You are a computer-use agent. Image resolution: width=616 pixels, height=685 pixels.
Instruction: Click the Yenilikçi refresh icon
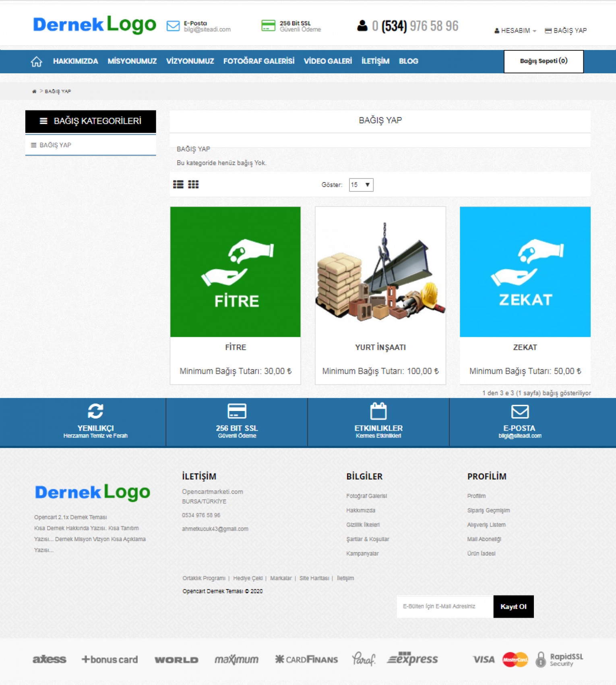point(95,411)
